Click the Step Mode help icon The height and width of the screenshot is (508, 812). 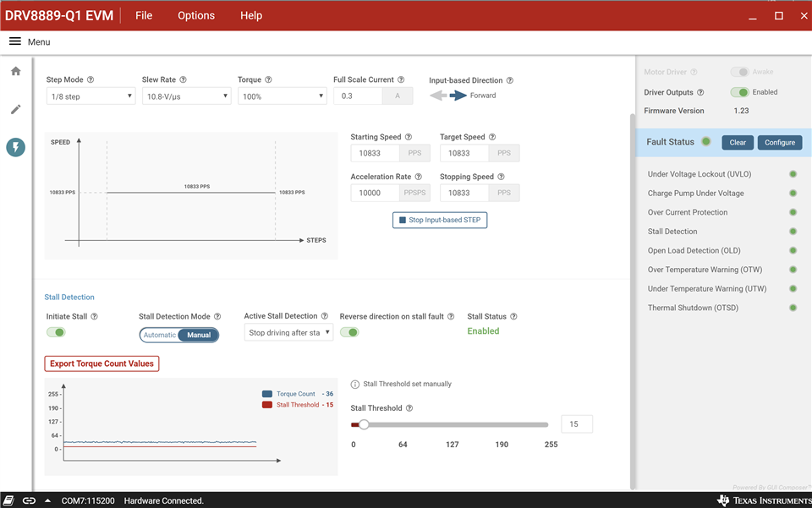click(x=91, y=79)
